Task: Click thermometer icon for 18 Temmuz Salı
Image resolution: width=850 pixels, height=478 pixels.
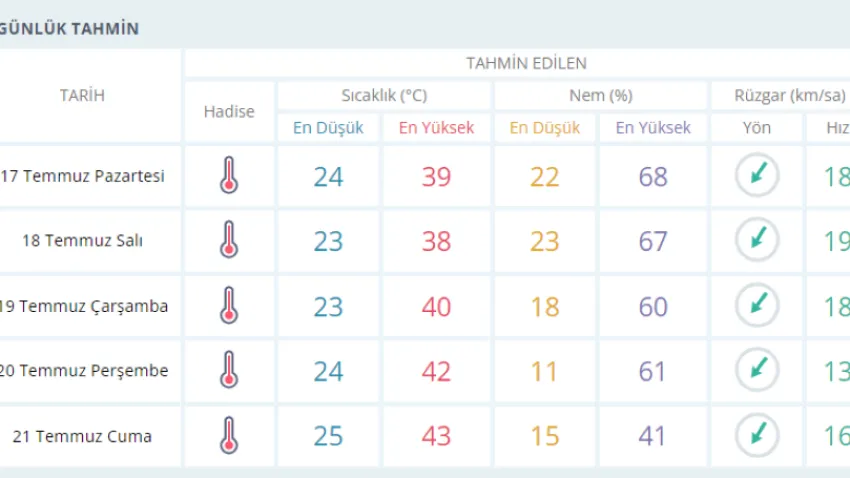Action: (229, 241)
